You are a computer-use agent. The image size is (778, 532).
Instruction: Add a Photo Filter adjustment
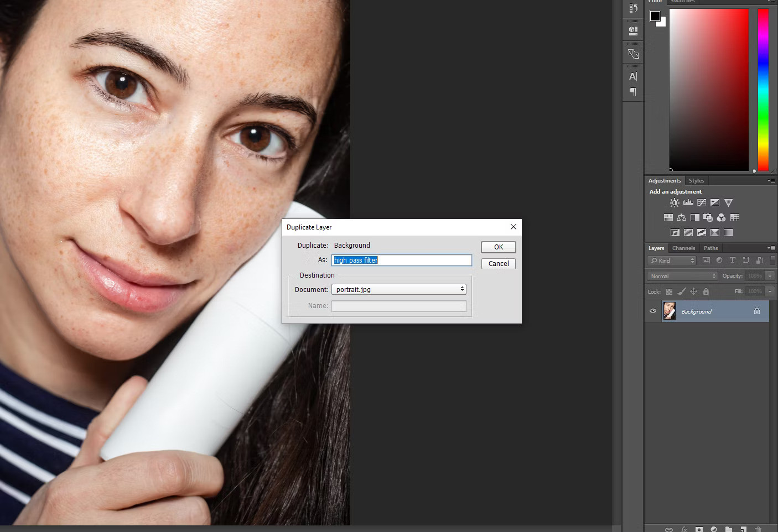coord(708,218)
